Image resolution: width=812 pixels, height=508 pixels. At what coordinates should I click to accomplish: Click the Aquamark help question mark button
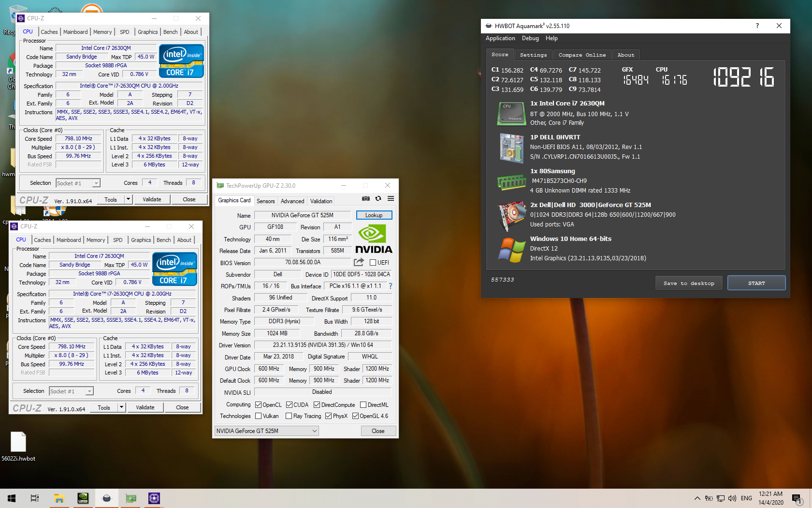tap(757, 26)
